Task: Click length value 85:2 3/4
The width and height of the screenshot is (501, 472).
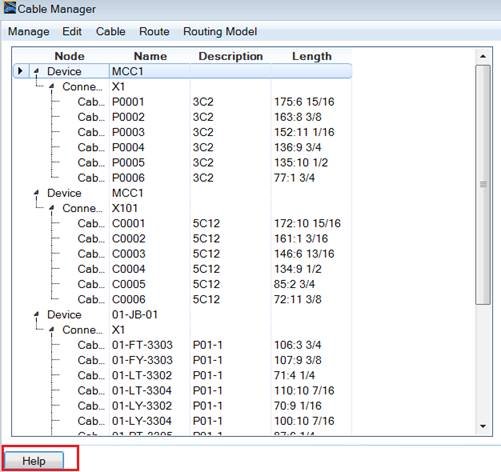Action: tap(294, 284)
